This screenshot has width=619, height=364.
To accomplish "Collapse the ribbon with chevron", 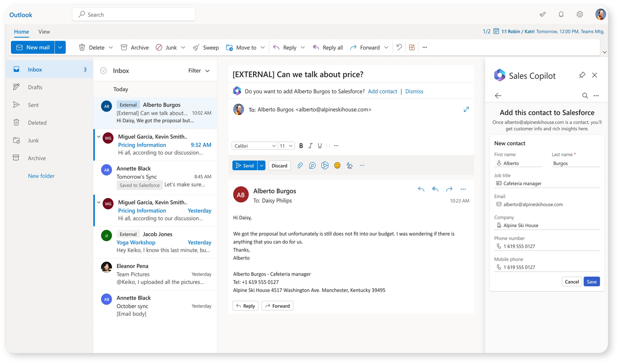I will tap(604, 52).
